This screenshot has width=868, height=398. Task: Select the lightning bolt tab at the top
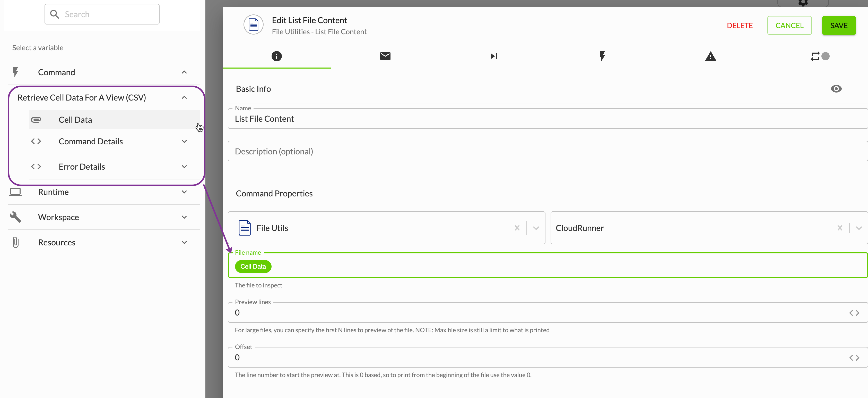click(x=603, y=56)
